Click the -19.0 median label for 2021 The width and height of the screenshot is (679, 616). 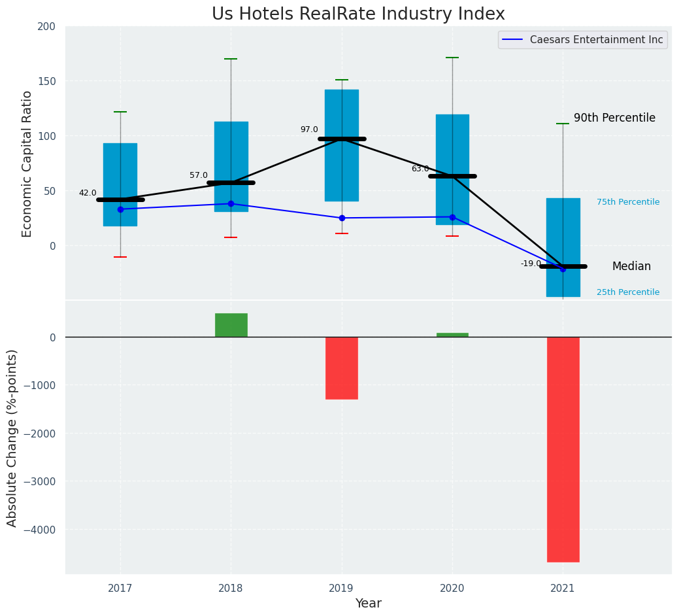pos(531,264)
